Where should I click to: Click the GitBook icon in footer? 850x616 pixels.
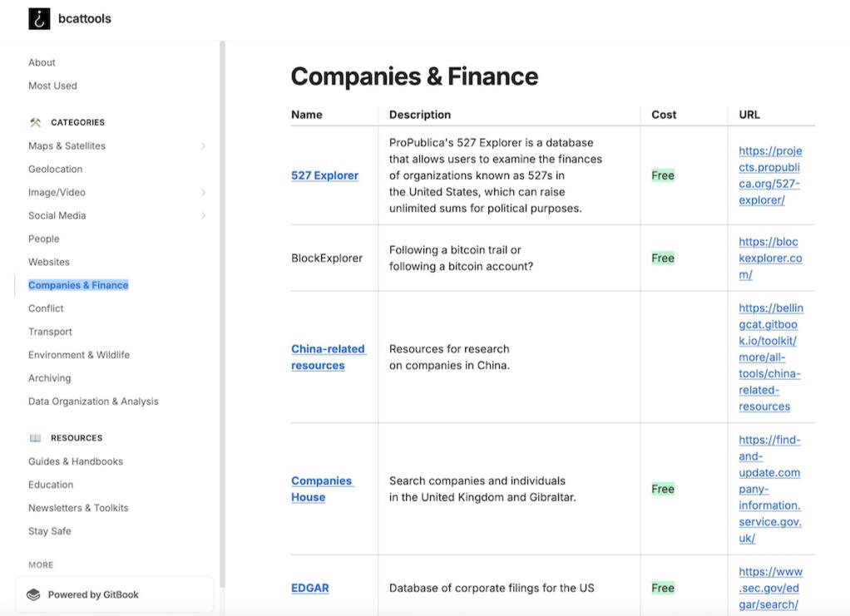point(33,594)
